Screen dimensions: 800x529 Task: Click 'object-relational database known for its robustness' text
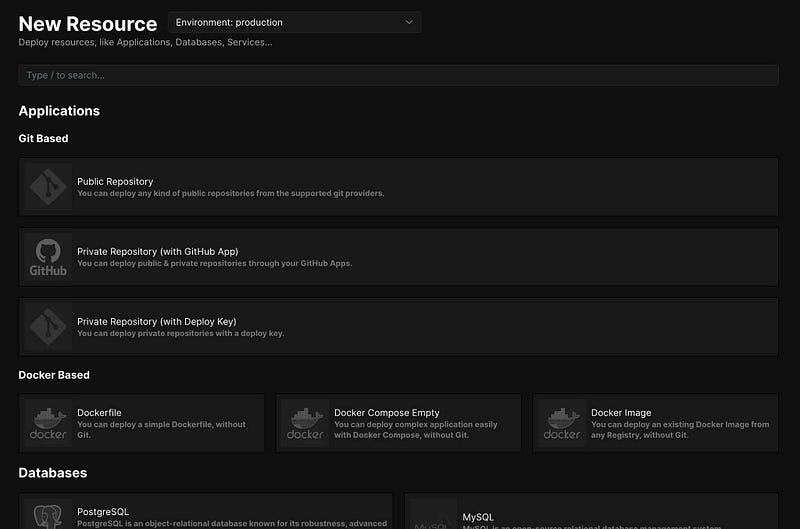pyautogui.click(x=232, y=523)
